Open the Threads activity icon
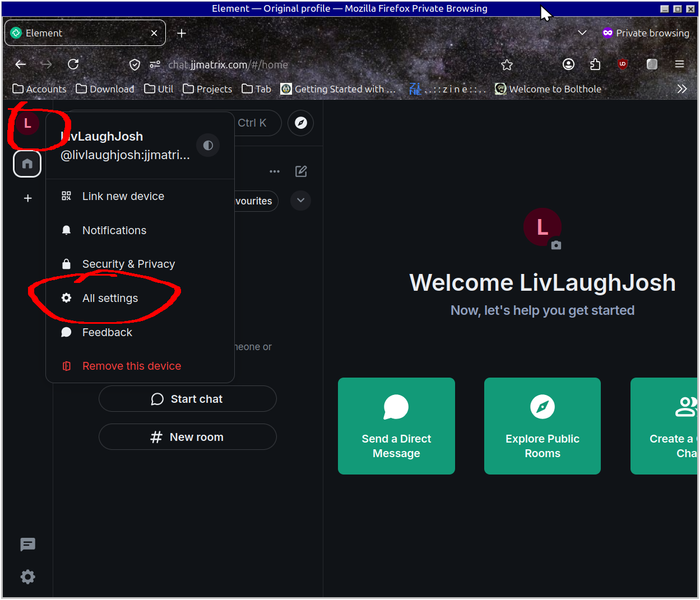700x600 pixels. [27, 545]
